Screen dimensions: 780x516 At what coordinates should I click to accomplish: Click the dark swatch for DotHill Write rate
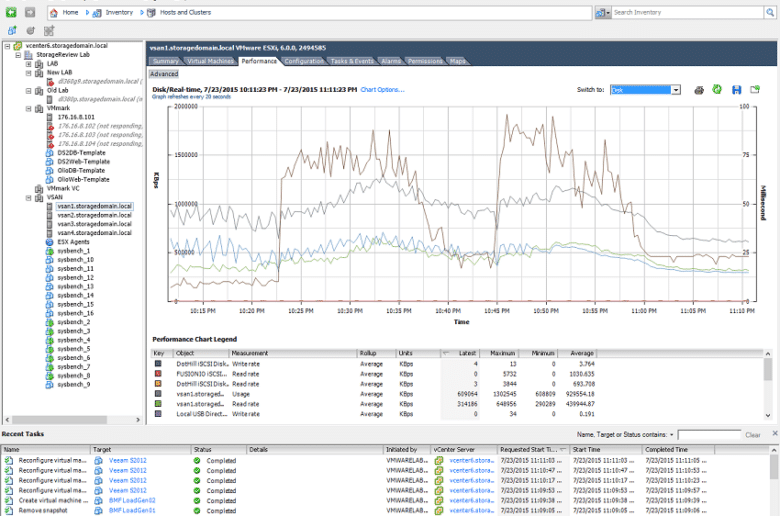[158, 364]
